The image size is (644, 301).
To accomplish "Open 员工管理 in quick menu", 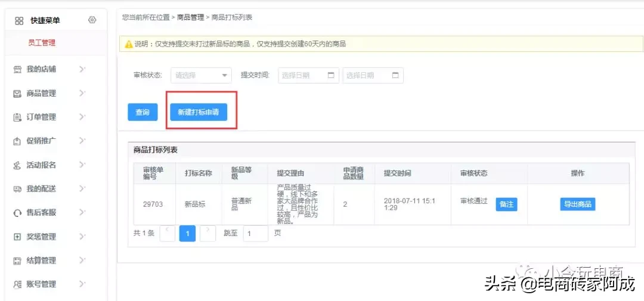I will [42, 43].
